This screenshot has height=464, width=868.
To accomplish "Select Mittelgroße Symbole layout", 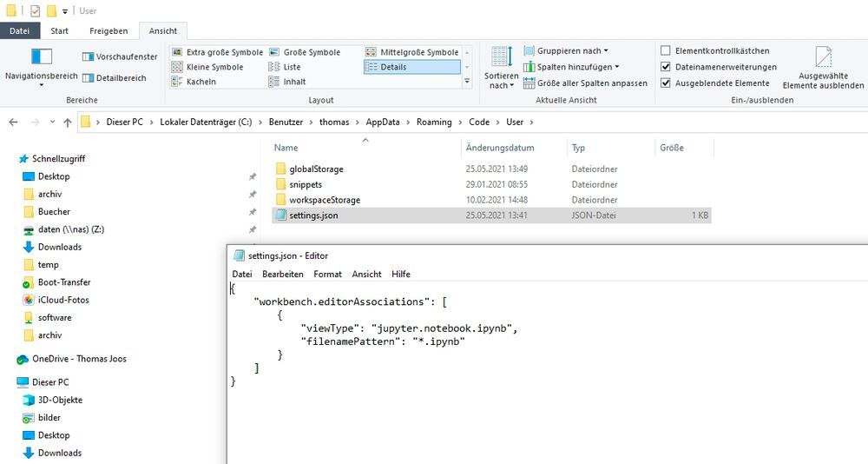I will (411, 52).
